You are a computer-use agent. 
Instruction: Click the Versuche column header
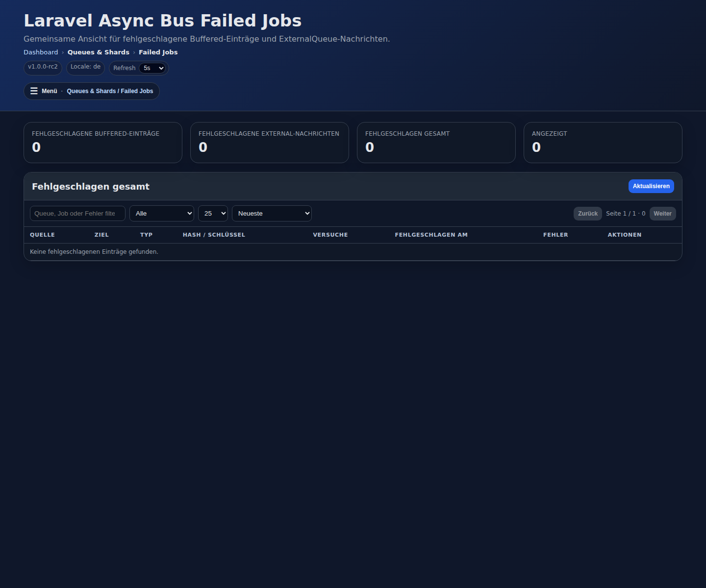330,235
